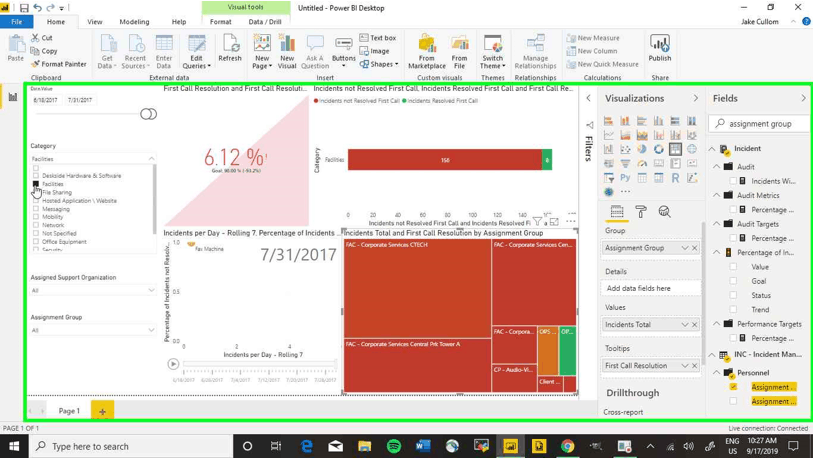
Task: Click the Publish button
Action: click(x=660, y=48)
